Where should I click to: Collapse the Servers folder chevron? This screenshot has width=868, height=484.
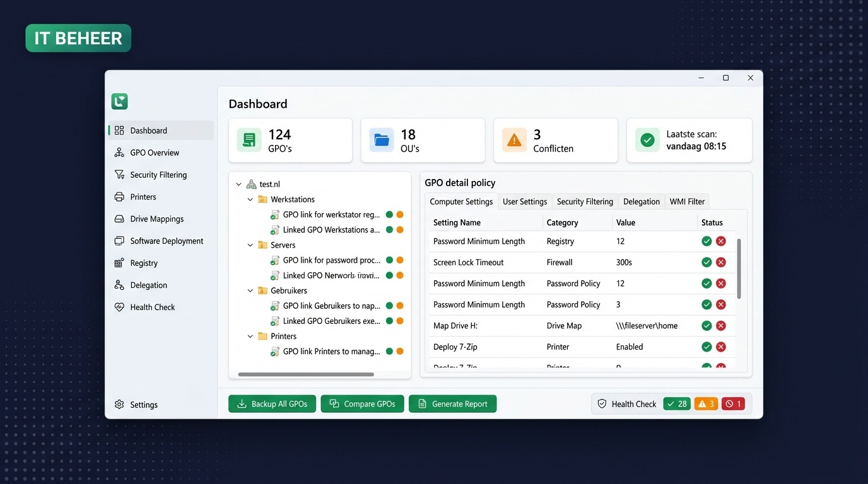pos(250,245)
